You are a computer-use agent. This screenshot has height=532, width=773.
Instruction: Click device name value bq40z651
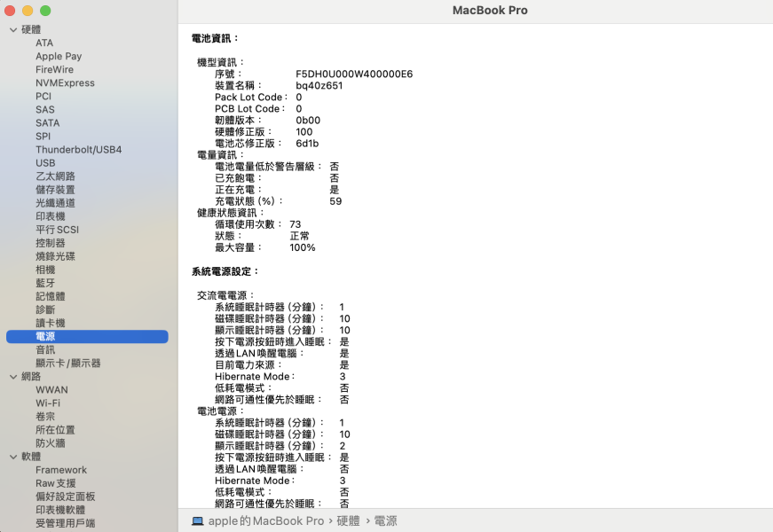pos(319,85)
